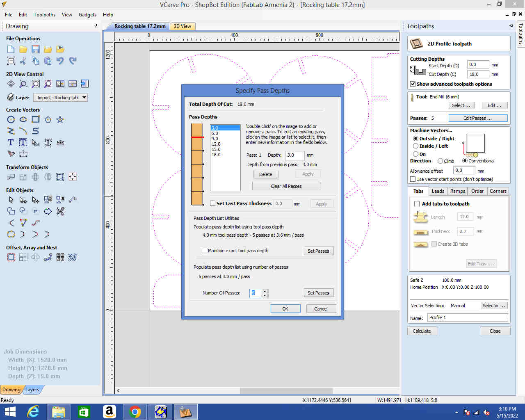This screenshot has width=525, height=420.
Task: Uncheck Show advanced toolpath options
Action: [413, 84]
